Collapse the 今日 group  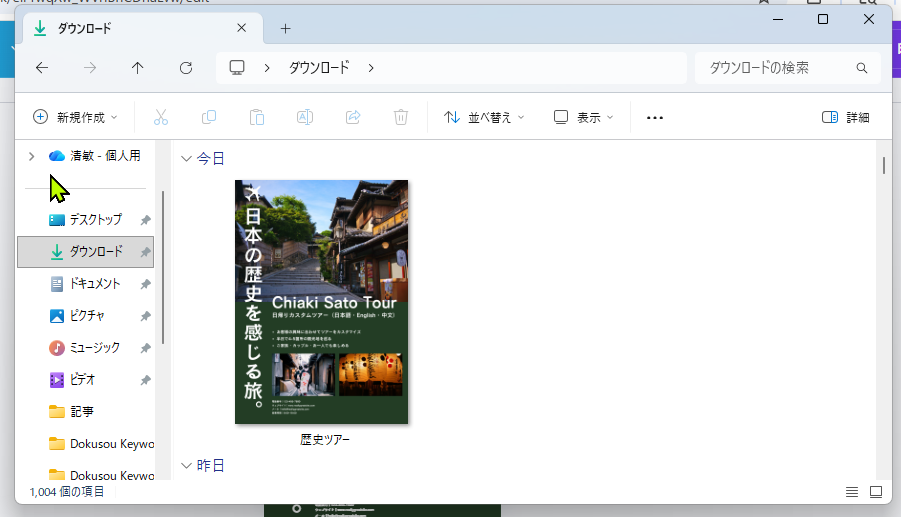tap(186, 159)
